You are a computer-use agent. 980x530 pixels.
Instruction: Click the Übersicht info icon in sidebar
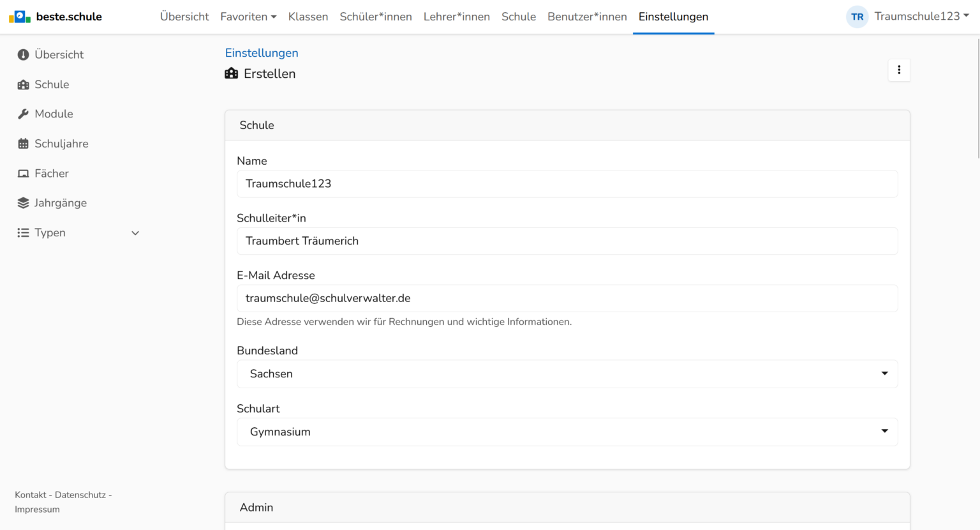(x=23, y=55)
